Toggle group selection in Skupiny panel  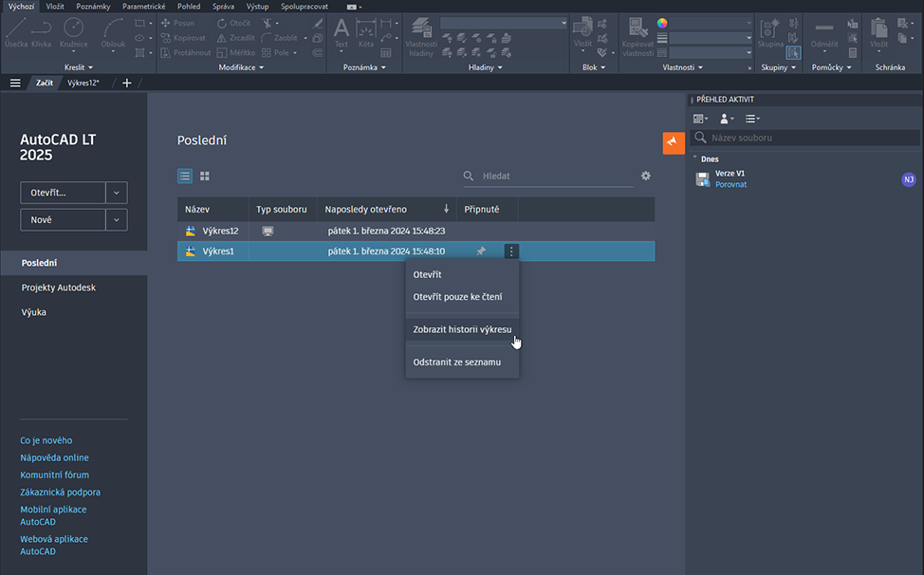tap(793, 53)
